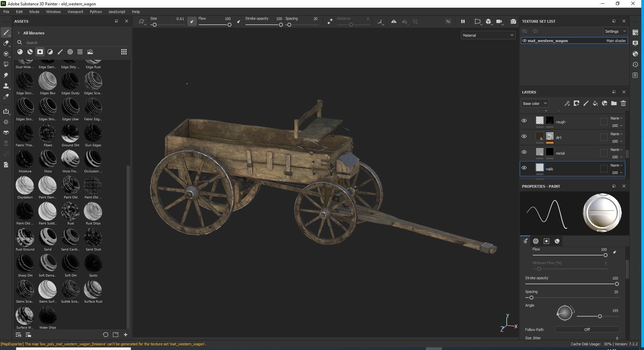Open the Viewport menu
The width and height of the screenshot is (644, 350).
coord(75,12)
